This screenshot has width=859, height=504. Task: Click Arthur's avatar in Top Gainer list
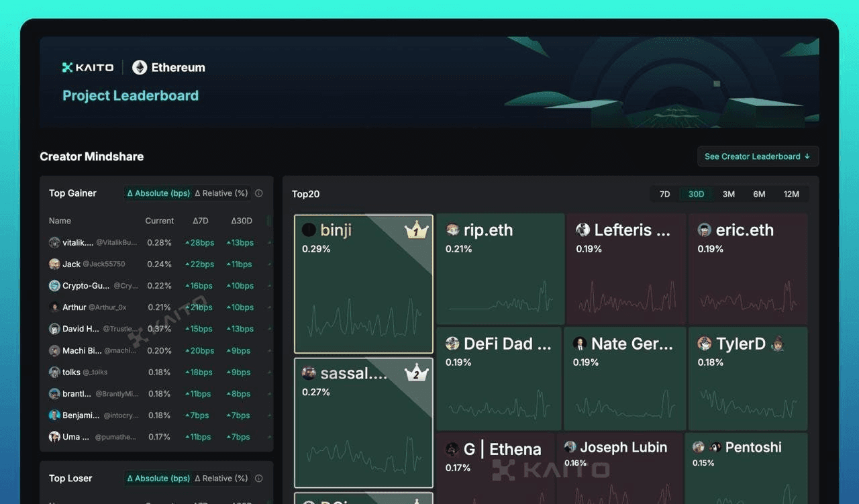54,307
